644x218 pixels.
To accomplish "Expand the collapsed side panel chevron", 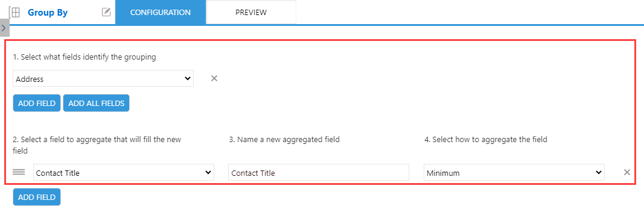I will coord(4,28).
